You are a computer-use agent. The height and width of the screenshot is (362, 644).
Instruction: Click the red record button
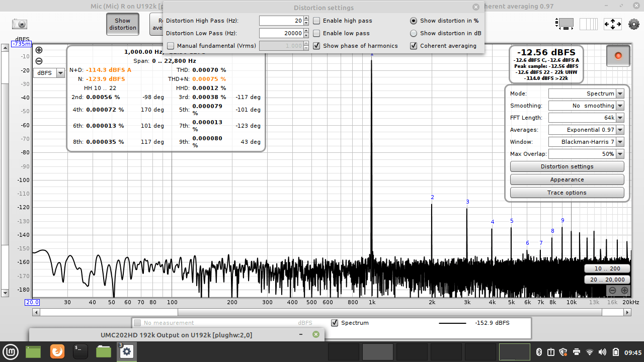point(618,55)
